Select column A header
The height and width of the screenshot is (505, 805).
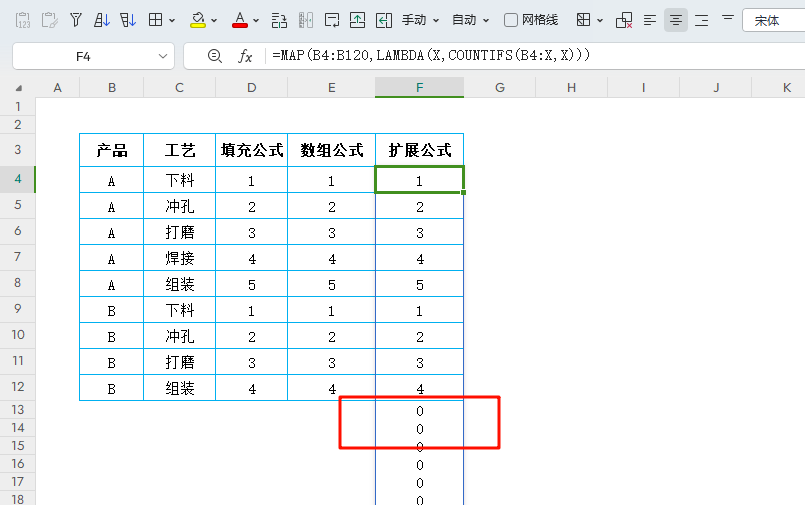pyautogui.click(x=58, y=87)
